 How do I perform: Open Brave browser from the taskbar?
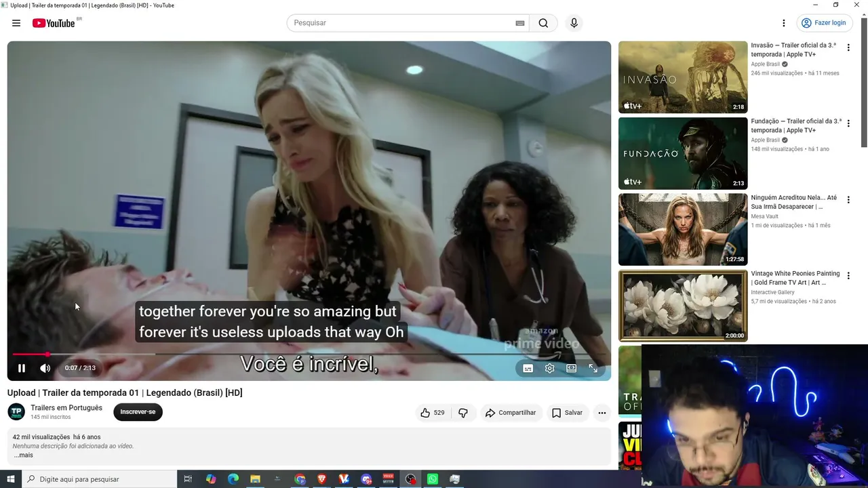pos(322,479)
